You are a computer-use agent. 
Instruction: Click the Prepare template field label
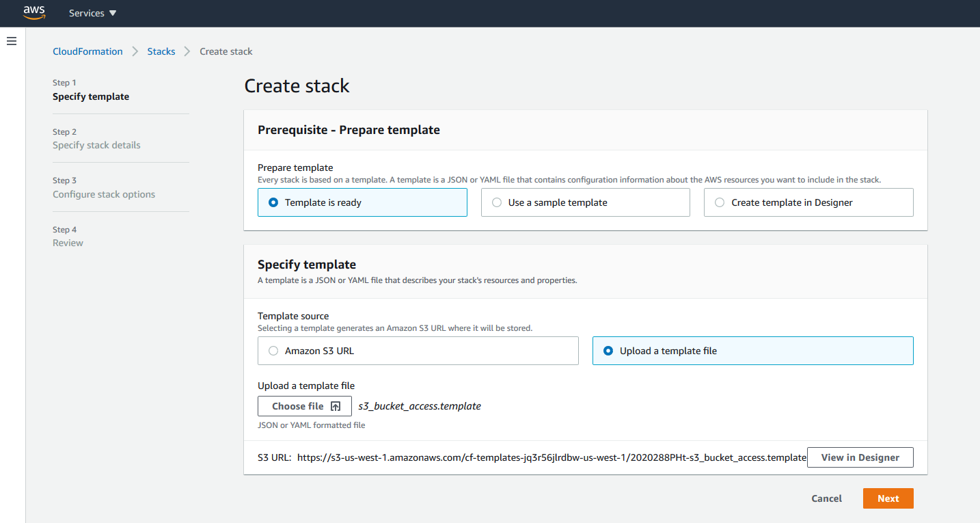[x=295, y=167]
